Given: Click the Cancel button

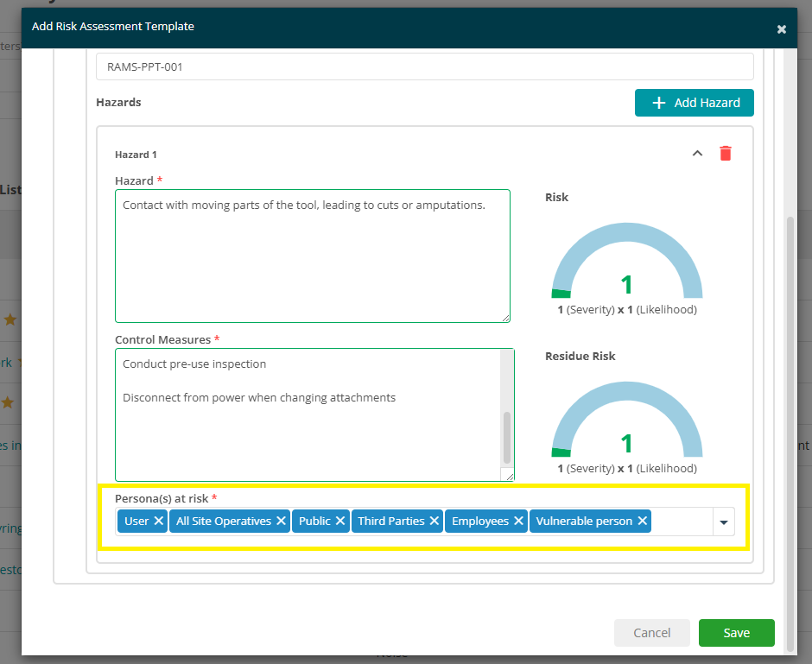Looking at the screenshot, I should pos(651,632).
